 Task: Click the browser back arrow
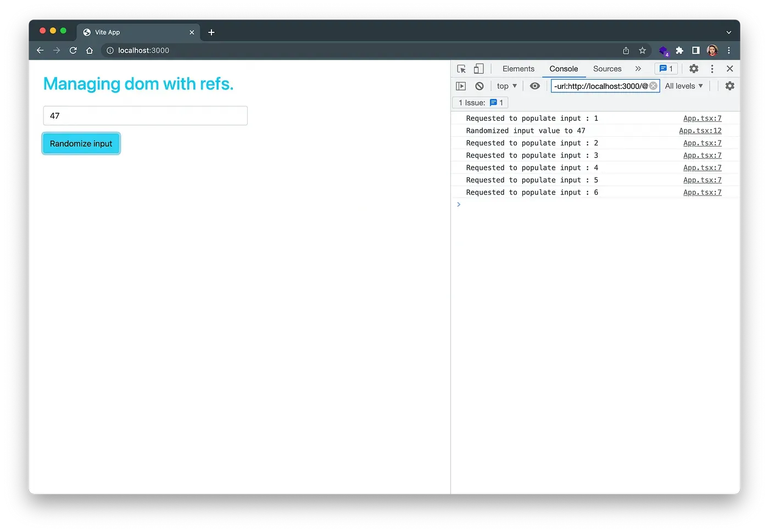[x=40, y=51]
